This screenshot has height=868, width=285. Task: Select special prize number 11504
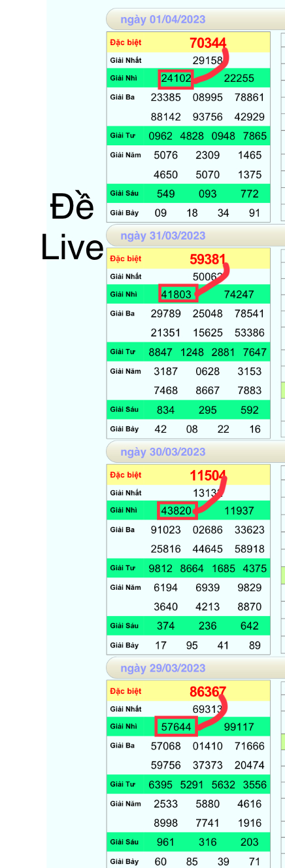pyautogui.click(x=208, y=475)
